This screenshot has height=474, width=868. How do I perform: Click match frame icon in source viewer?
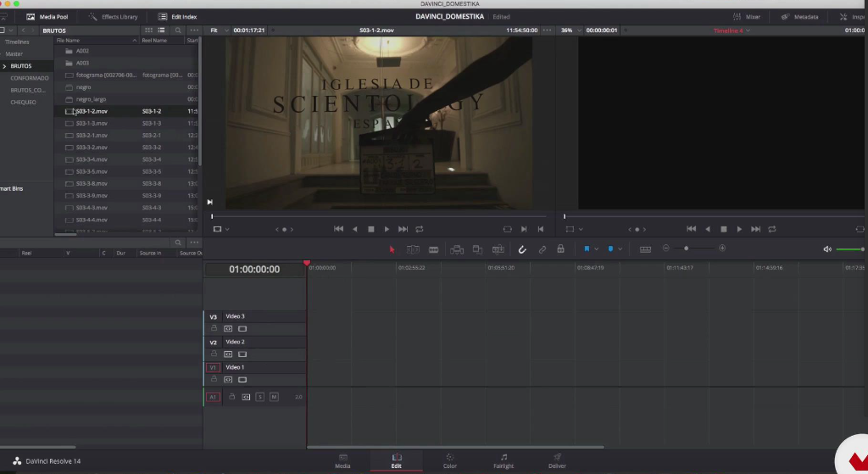coord(507,229)
